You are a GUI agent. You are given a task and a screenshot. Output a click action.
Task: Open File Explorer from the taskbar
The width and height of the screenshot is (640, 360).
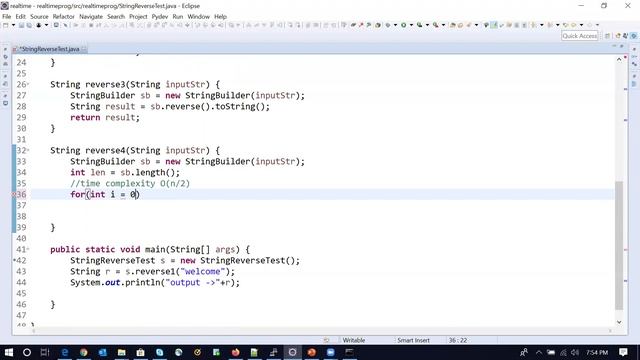click(121, 352)
